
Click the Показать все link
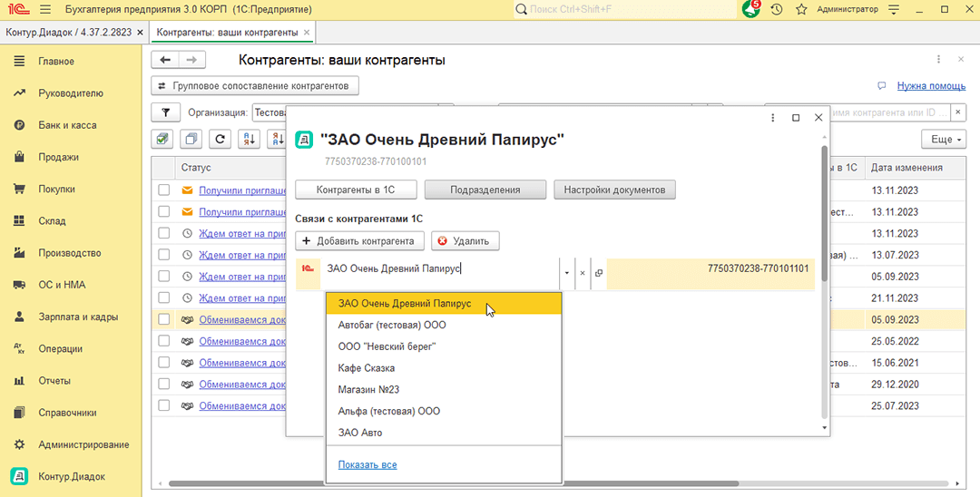(x=367, y=464)
